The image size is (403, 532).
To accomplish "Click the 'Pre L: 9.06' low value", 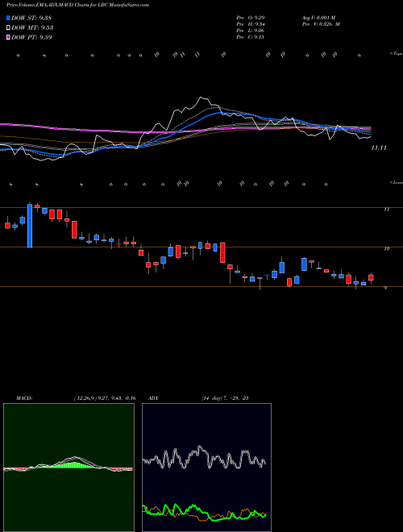I will point(250,31).
